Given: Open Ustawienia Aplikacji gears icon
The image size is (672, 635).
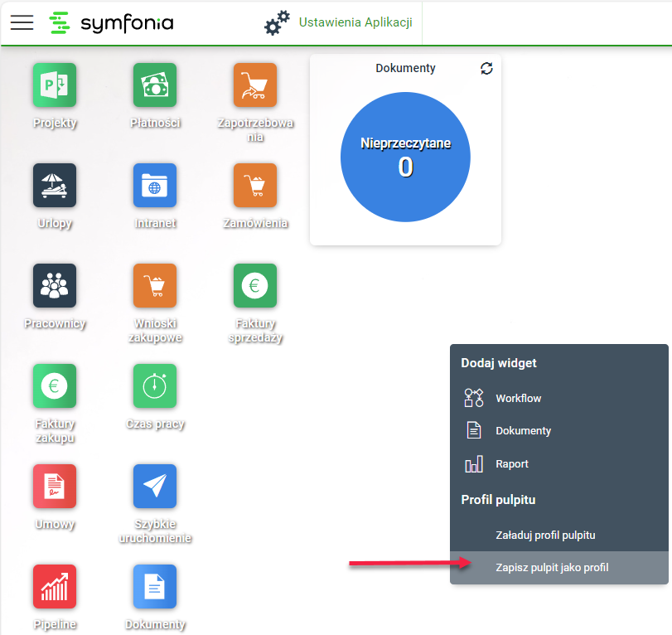Looking at the screenshot, I should 277,23.
